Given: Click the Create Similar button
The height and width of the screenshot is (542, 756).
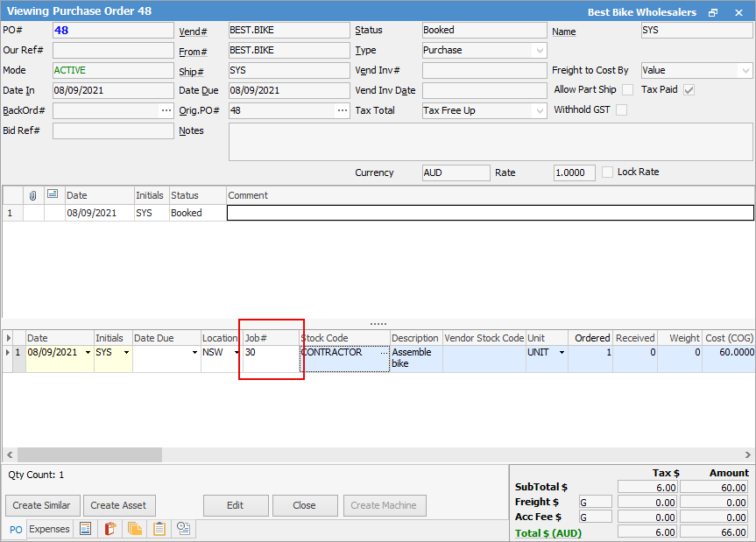Looking at the screenshot, I should click(41, 505).
